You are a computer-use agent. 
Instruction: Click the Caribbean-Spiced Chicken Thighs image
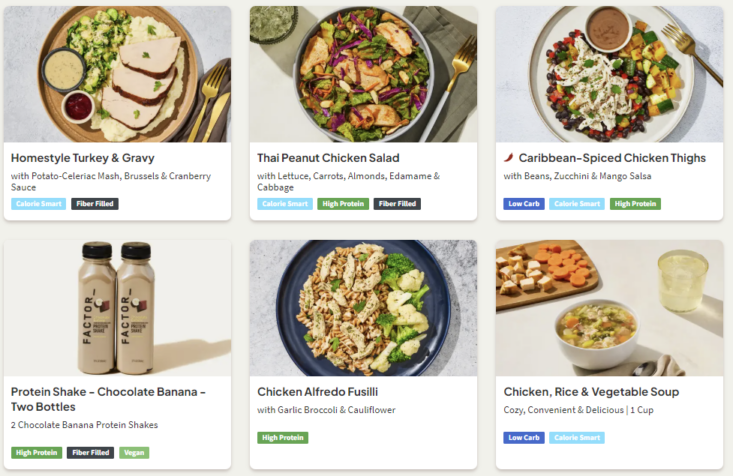609,74
